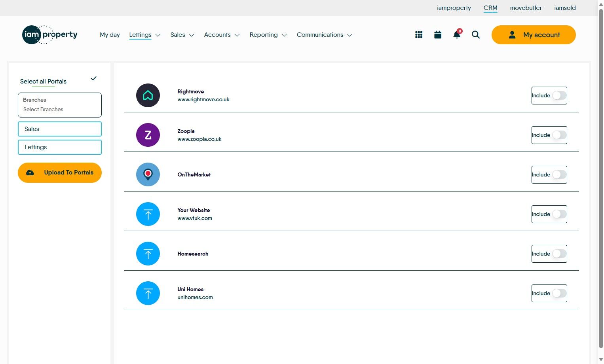Open the Lettings nav menu

click(x=140, y=35)
